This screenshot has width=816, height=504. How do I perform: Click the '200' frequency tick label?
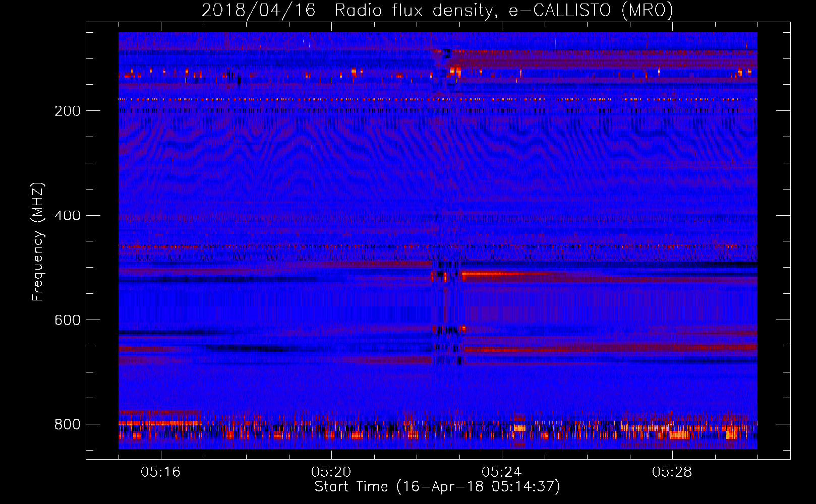tap(68, 111)
